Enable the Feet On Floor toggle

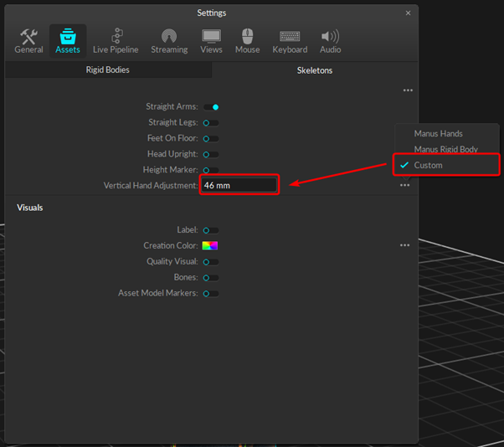211,139
